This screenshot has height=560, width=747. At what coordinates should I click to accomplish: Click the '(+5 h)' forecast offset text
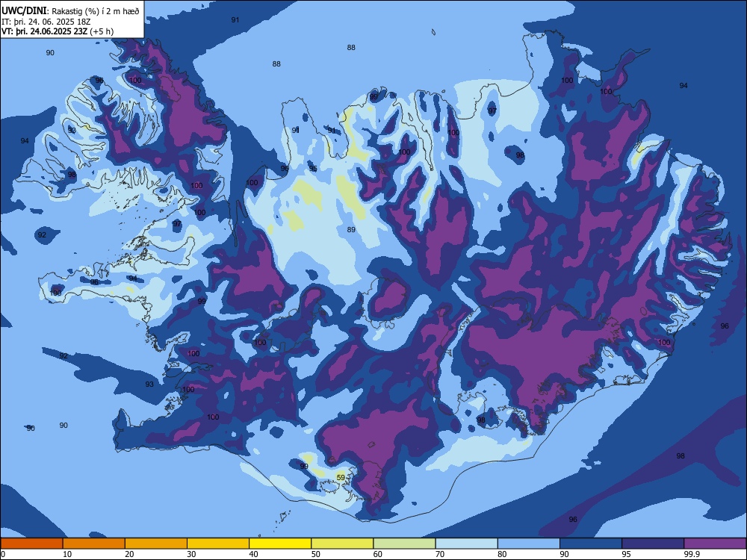(x=102, y=31)
